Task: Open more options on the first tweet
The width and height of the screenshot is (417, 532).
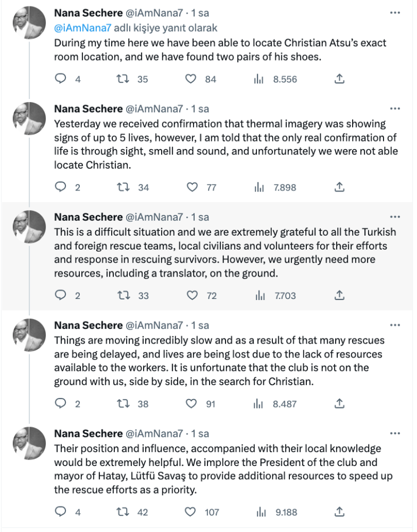Action: 395,13
